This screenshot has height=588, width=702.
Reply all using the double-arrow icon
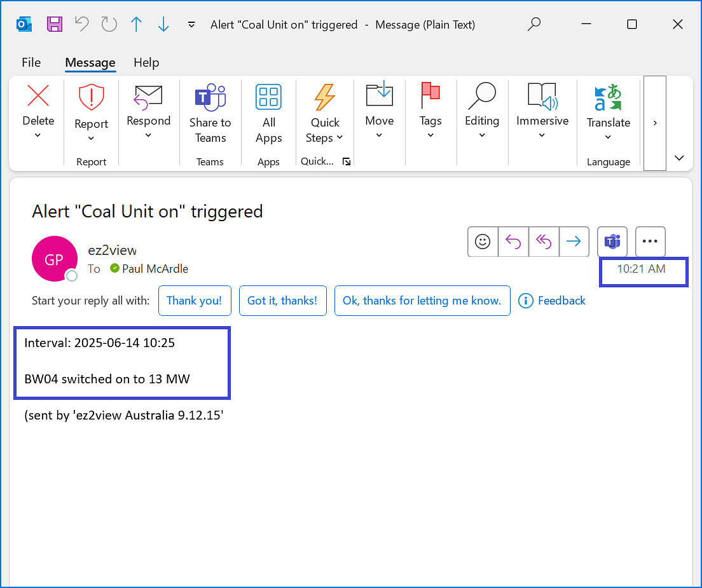click(544, 242)
